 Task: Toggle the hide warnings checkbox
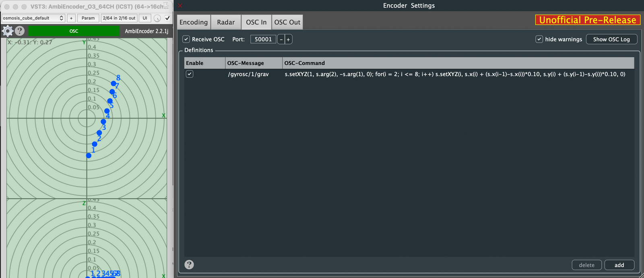pos(539,39)
